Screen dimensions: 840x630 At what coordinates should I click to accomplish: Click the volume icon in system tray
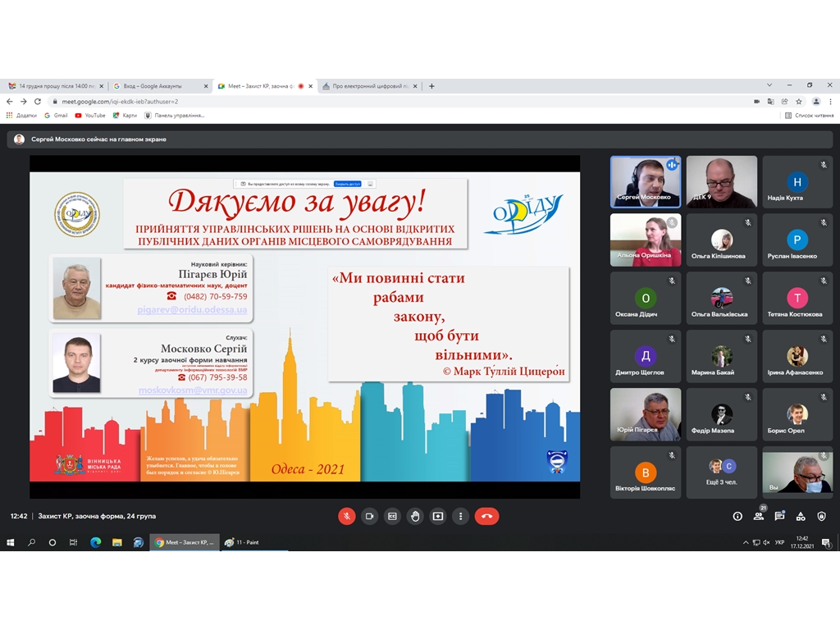click(x=767, y=543)
